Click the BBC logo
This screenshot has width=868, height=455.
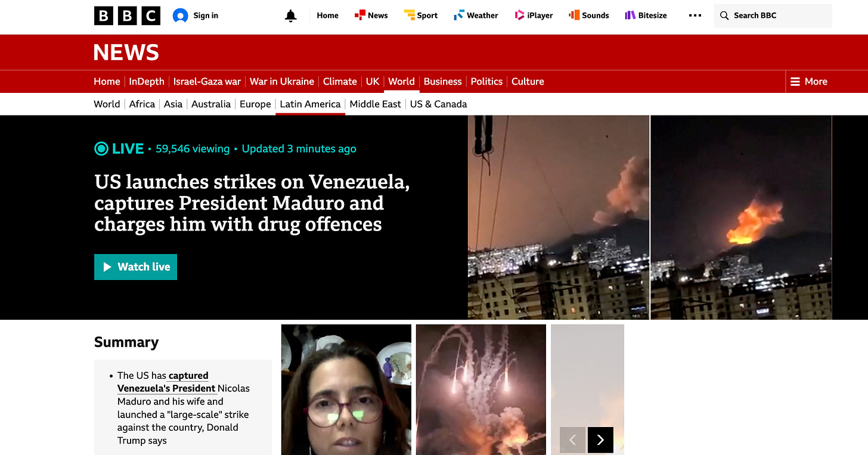click(127, 15)
